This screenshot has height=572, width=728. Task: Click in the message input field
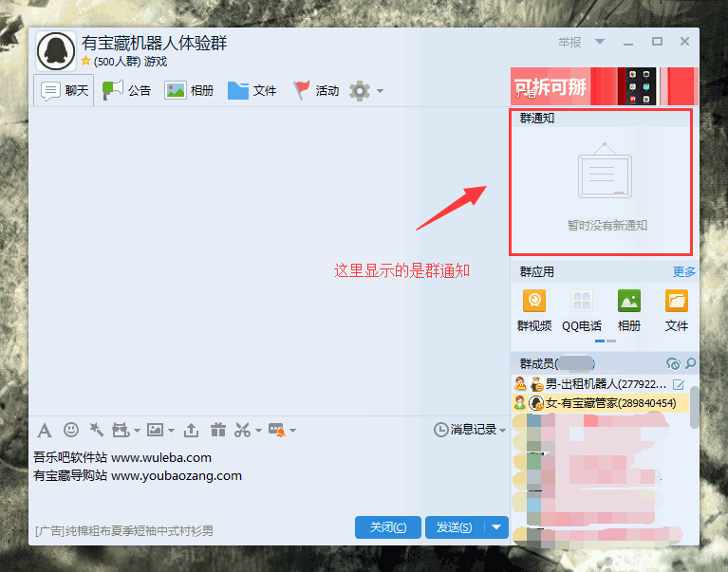pyautogui.click(x=270, y=478)
